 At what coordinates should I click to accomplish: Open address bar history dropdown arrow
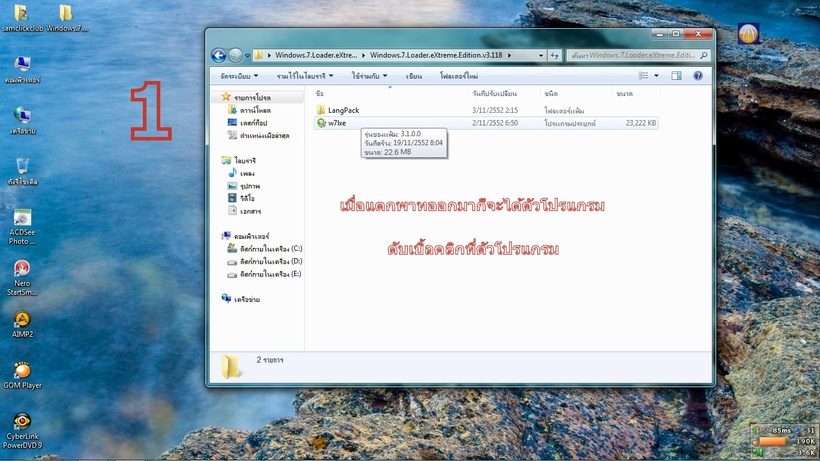(x=541, y=55)
